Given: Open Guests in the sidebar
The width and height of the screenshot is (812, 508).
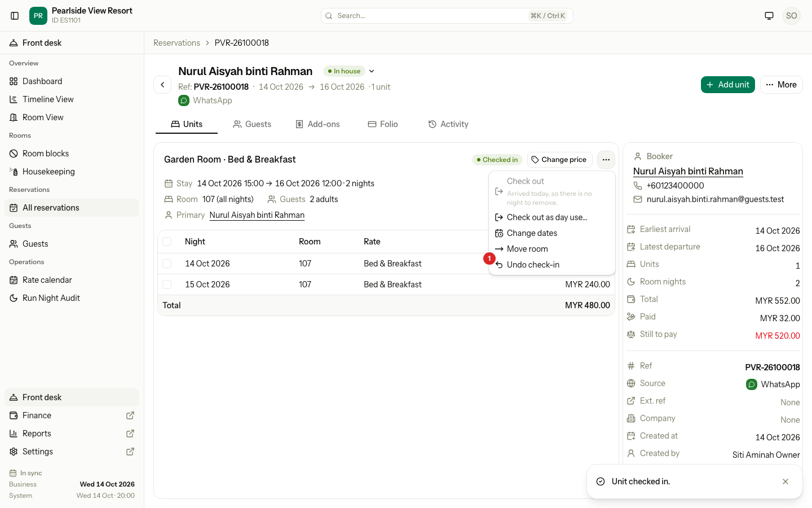Looking at the screenshot, I should click(x=72, y=244).
